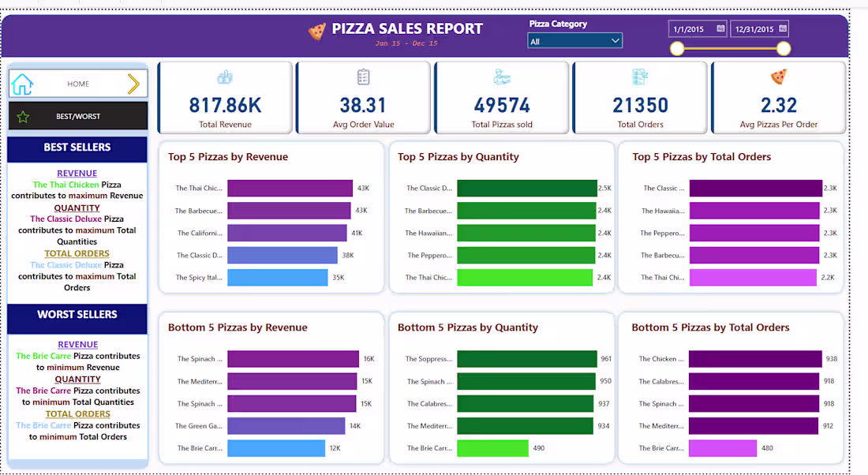Click the building icon above Total Orders

point(640,76)
